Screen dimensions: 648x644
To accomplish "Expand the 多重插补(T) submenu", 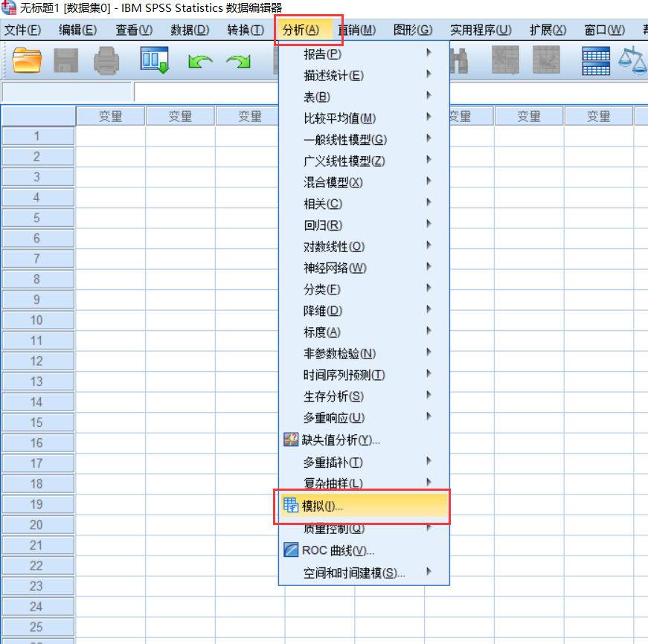I will 364,463.
